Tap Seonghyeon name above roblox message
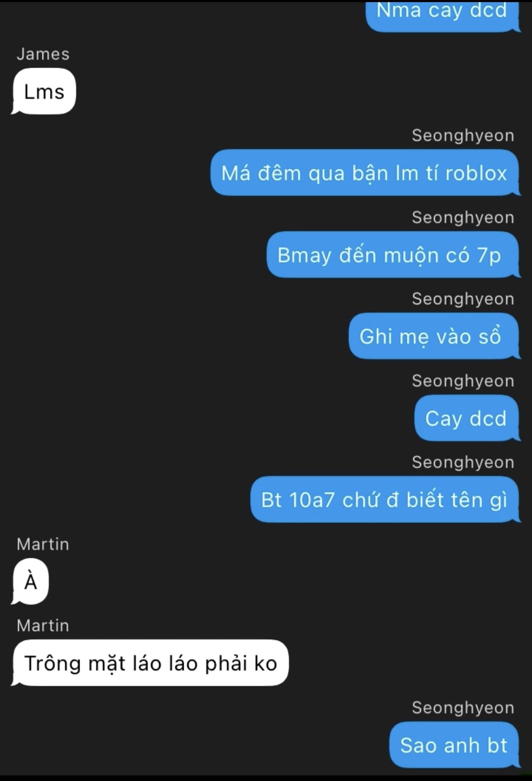 pos(463,135)
